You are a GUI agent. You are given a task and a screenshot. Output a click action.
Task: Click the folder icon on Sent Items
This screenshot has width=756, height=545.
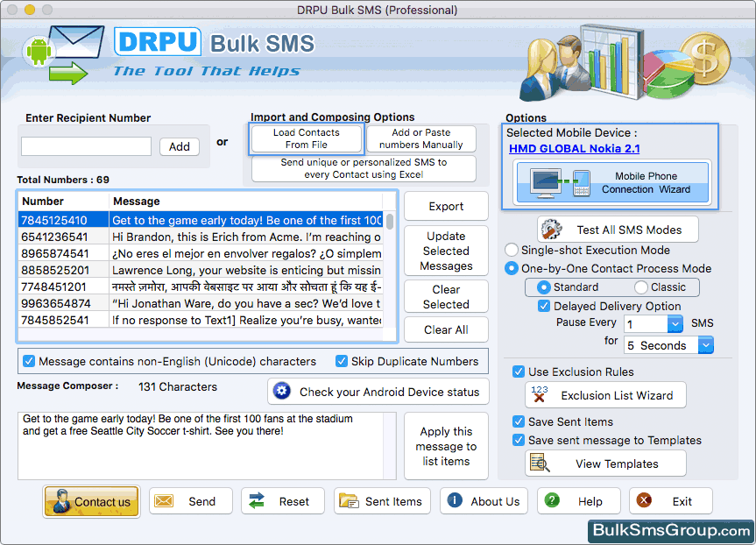click(349, 501)
